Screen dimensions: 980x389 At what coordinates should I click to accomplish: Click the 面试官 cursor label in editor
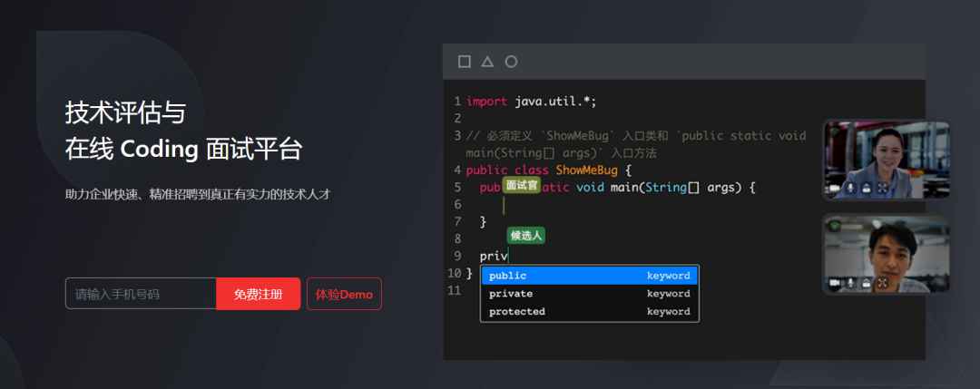coord(521,186)
